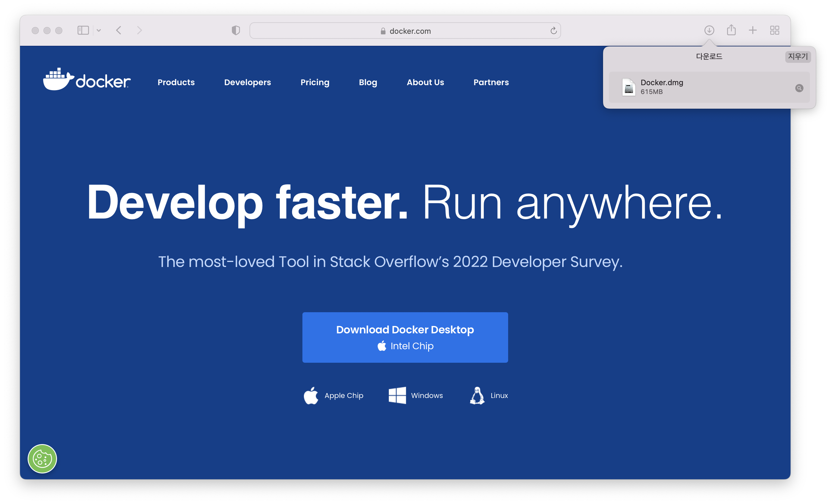Click the Stack Overflow 2022 Developer Survey tagline
The image size is (837, 504).
pyautogui.click(x=390, y=262)
